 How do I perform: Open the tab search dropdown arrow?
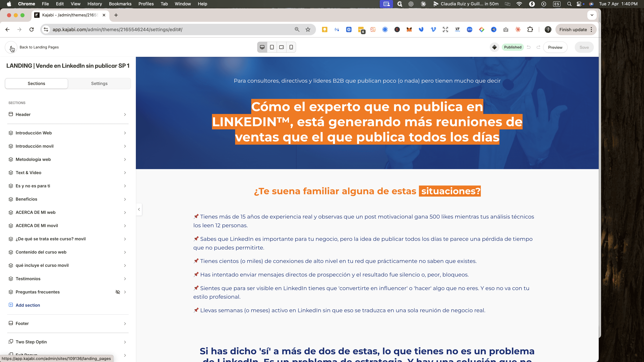point(592,15)
